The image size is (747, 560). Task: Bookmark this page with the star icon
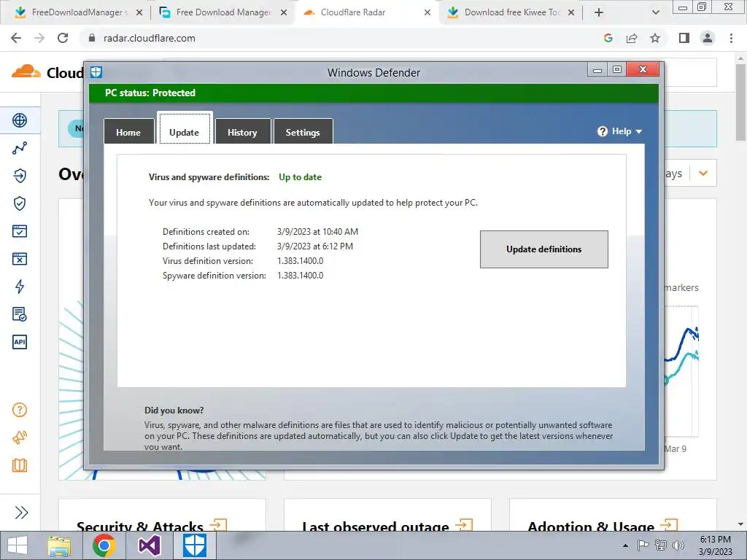click(655, 38)
